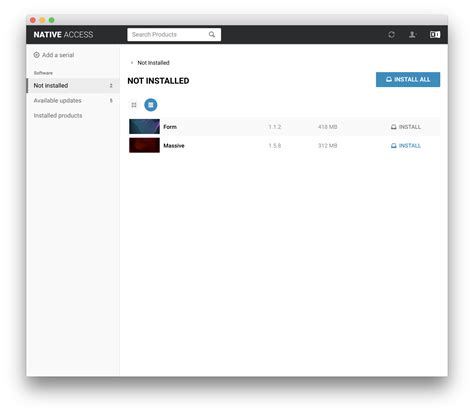Image resolution: width=474 pixels, height=414 pixels.
Task: Click the green maximize window button
Action: [x=51, y=20]
